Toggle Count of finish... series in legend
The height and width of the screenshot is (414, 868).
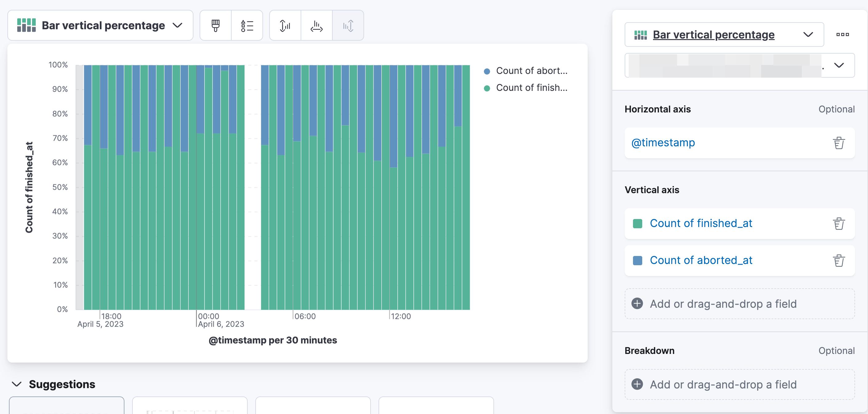coord(531,88)
